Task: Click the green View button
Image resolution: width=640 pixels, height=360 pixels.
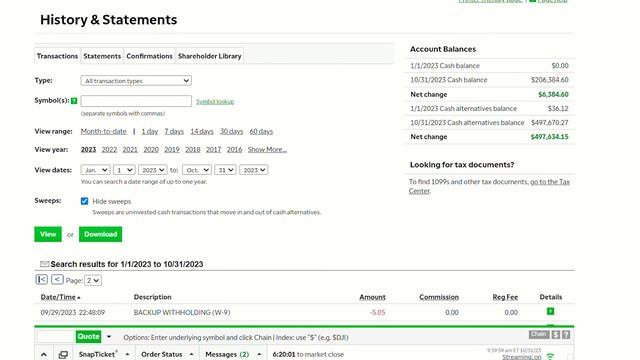Action: (48, 234)
